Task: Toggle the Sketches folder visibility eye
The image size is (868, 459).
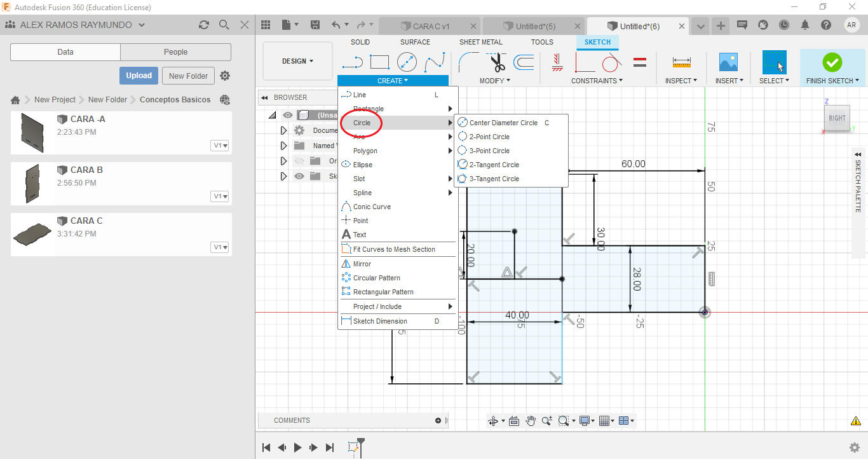Action: click(x=299, y=176)
